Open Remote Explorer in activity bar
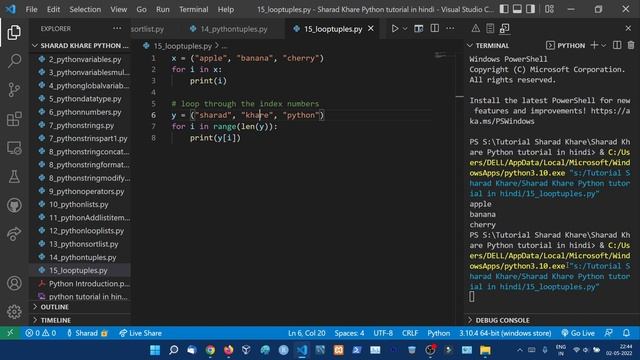Image resolution: width=640 pixels, height=360 pixels. [x=14, y=148]
